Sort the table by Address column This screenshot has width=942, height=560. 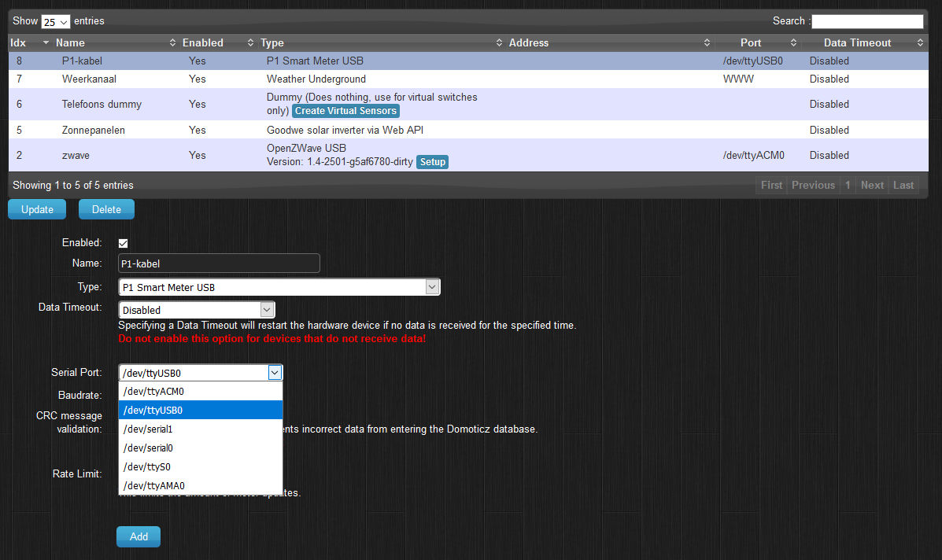point(608,42)
